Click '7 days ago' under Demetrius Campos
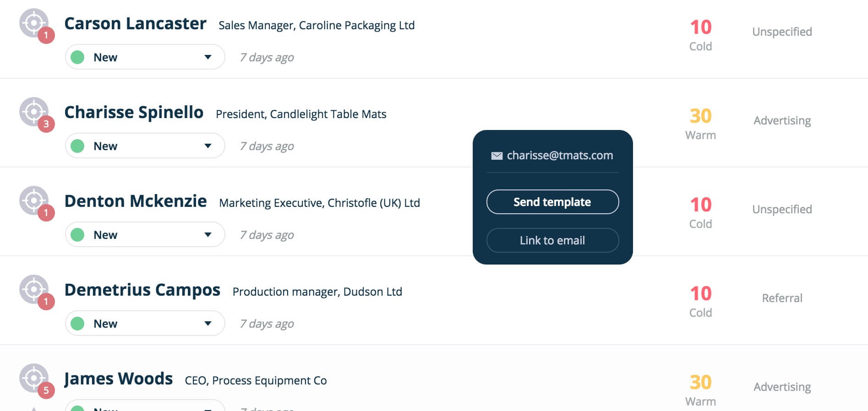The width and height of the screenshot is (868, 411). (x=267, y=324)
